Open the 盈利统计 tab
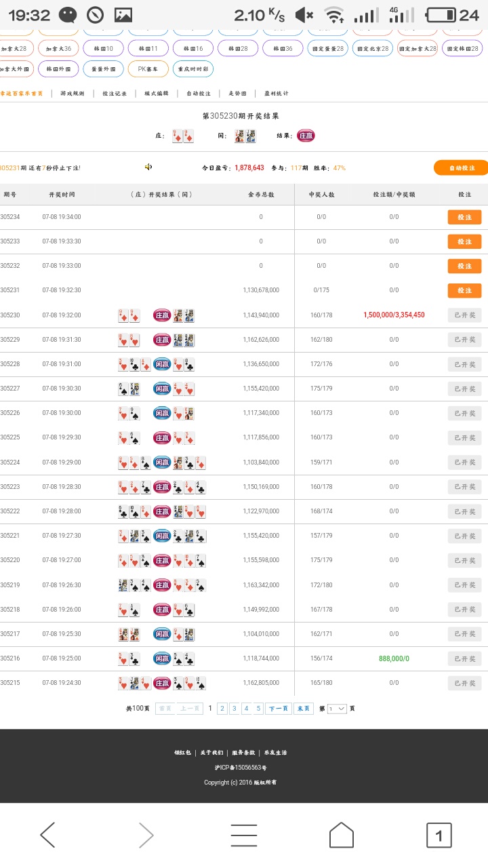Viewport: 488px width, 868px height. pos(276,94)
